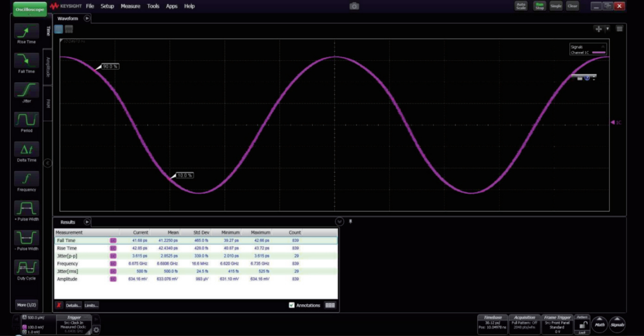
Task: Click the Single acquisition button
Action: (556, 6)
